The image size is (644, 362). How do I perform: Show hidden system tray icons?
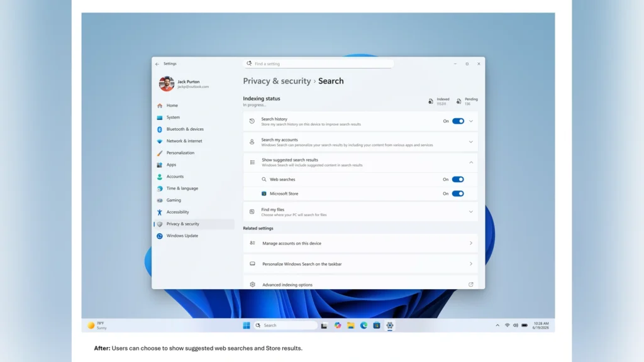tap(497, 326)
